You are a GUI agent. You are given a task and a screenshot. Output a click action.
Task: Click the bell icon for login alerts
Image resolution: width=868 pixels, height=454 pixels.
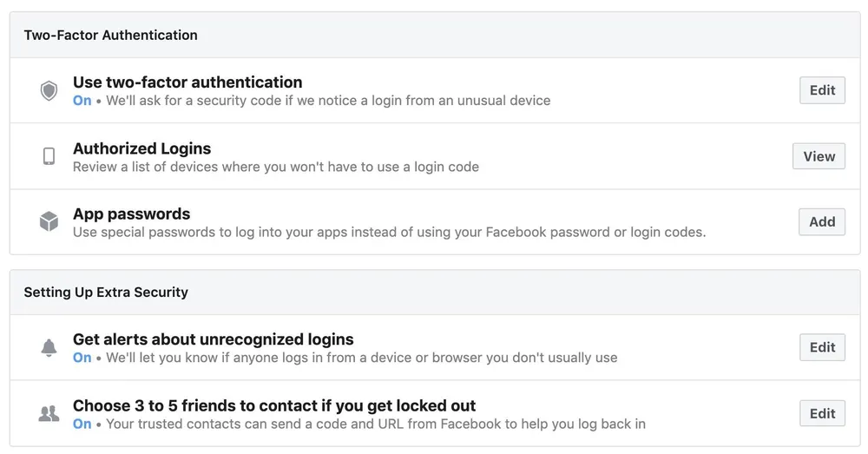pos(49,347)
